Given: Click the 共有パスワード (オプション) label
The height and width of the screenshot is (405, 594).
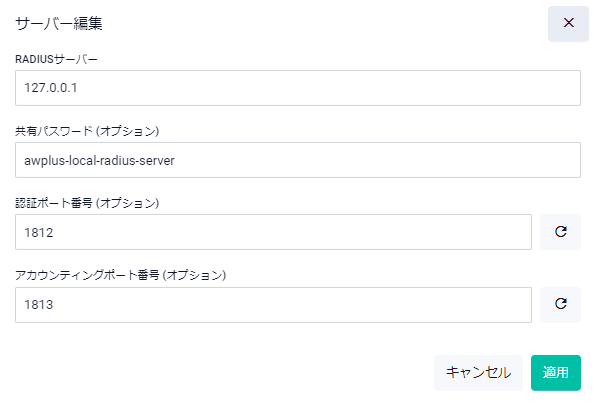Looking at the screenshot, I should (x=87, y=131).
